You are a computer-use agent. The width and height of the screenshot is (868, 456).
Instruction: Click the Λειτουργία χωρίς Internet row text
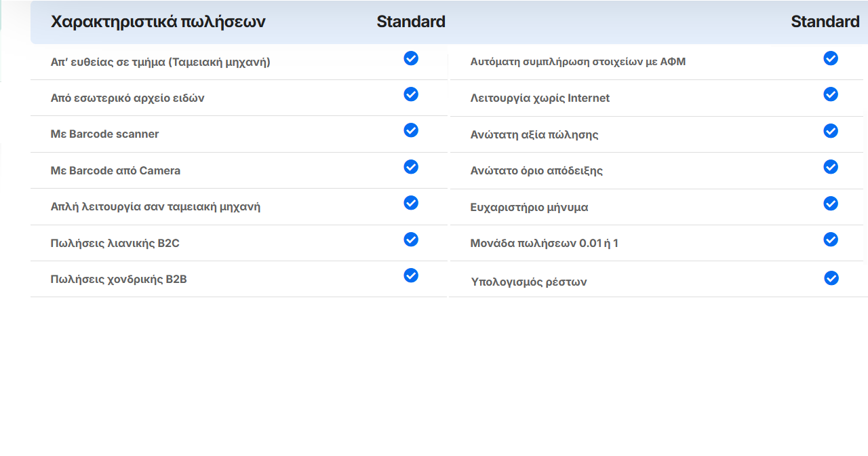(x=540, y=98)
